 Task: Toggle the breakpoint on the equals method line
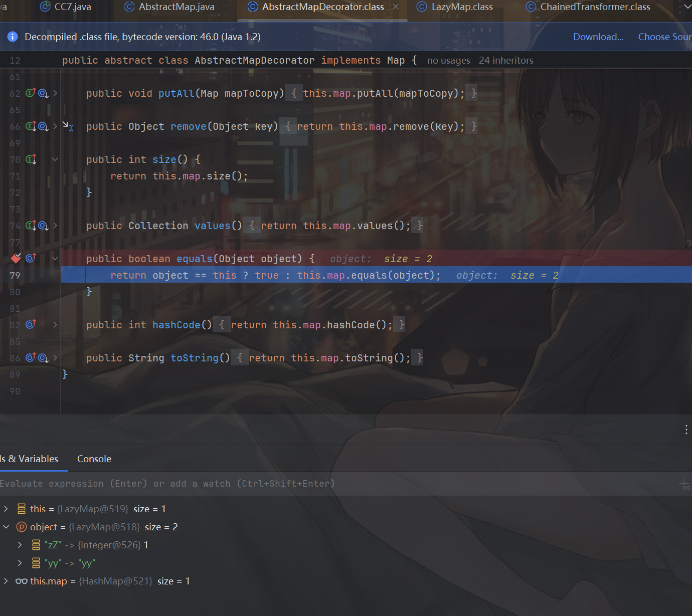tap(16, 258)
